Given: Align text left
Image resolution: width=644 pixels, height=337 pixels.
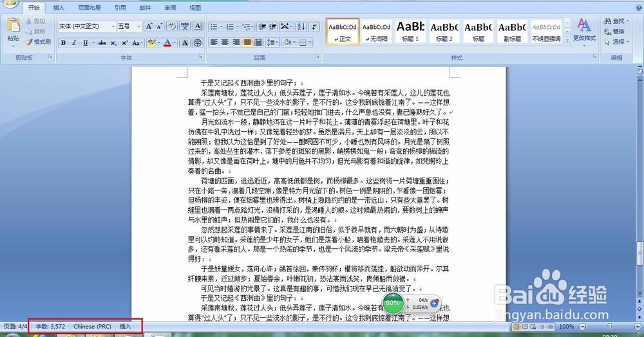Looking at the screenshot, I should [214, 42].
